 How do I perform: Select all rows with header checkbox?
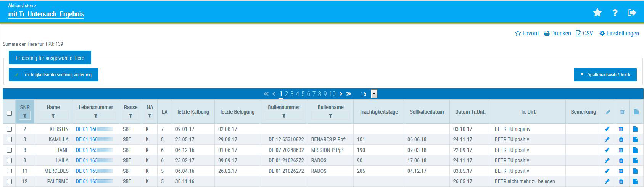(10, 113)
